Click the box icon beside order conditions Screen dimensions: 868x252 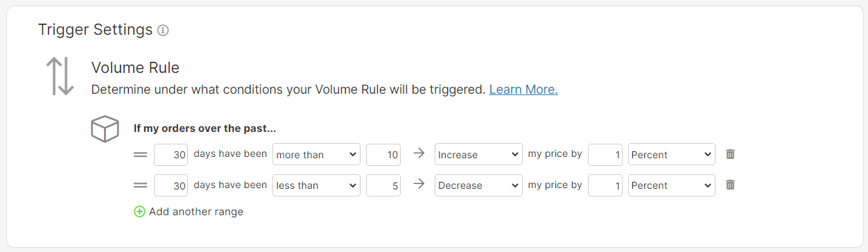click(105, 129)
